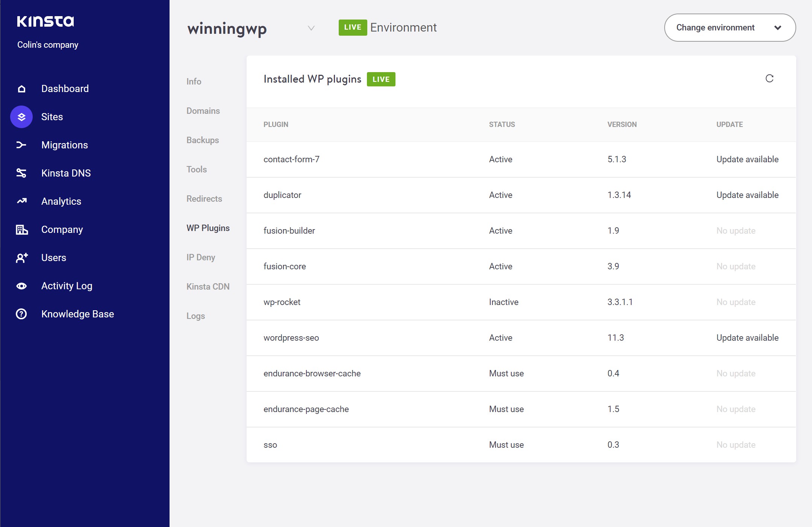
Task: Click the Colin's company name
Action: coord(48,45)
